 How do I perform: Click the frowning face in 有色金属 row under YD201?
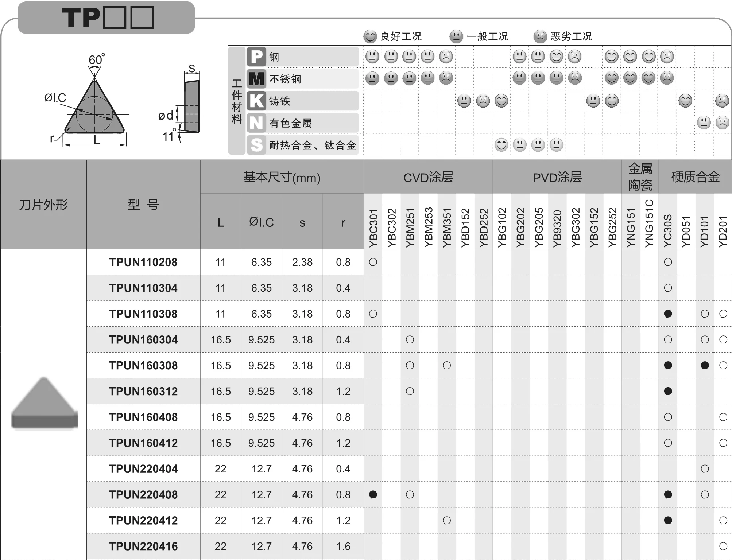point(722,122)
